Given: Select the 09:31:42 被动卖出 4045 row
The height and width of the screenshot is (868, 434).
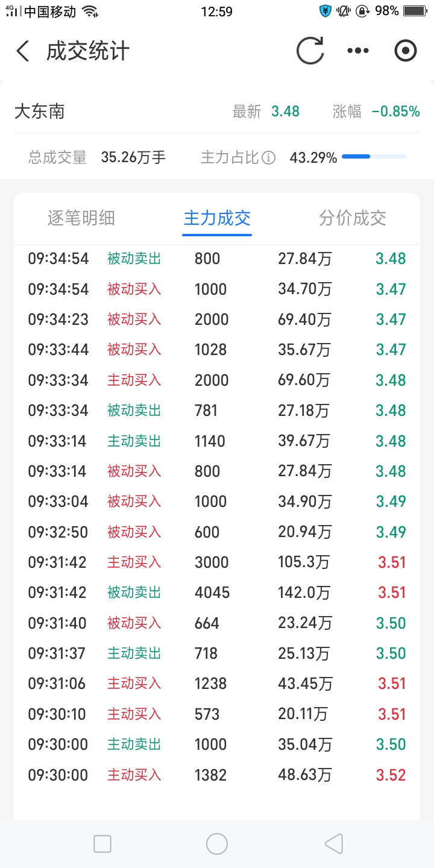Looking at the screenshot, I should click(x=217, y=593).
